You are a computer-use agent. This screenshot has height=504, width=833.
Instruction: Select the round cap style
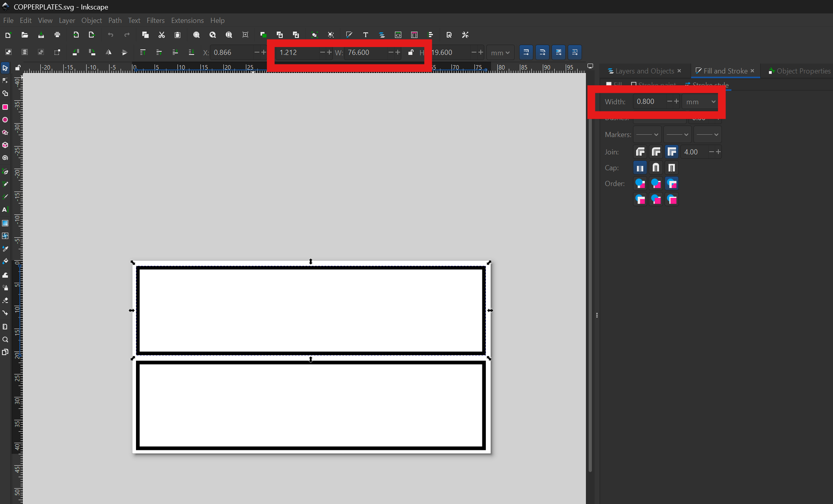pos(656,168)
